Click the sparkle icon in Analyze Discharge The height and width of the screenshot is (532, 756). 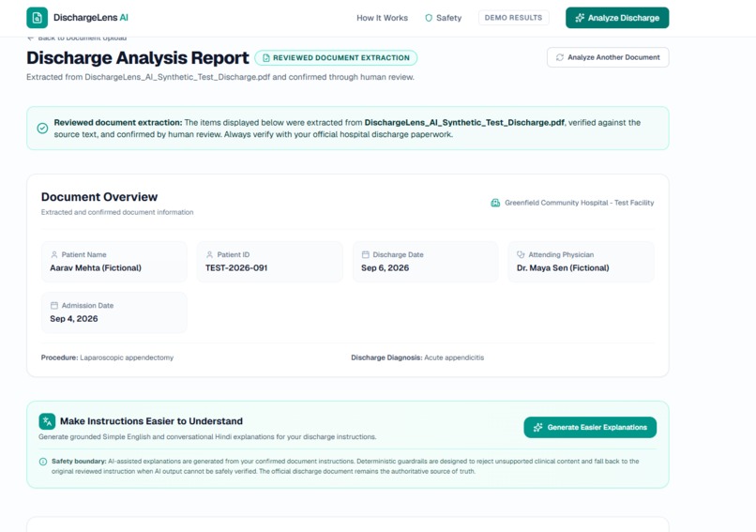580,18
